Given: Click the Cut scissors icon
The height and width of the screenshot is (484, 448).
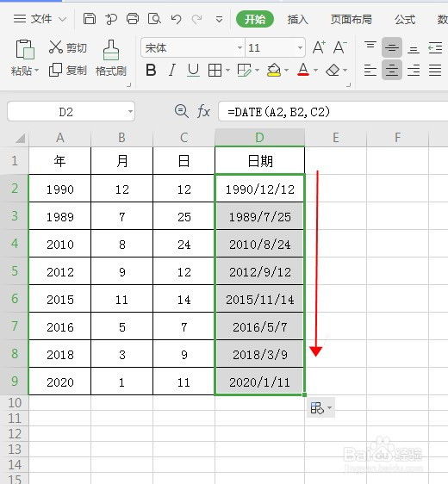Looking at the screenshot, I should click(56, 47).
